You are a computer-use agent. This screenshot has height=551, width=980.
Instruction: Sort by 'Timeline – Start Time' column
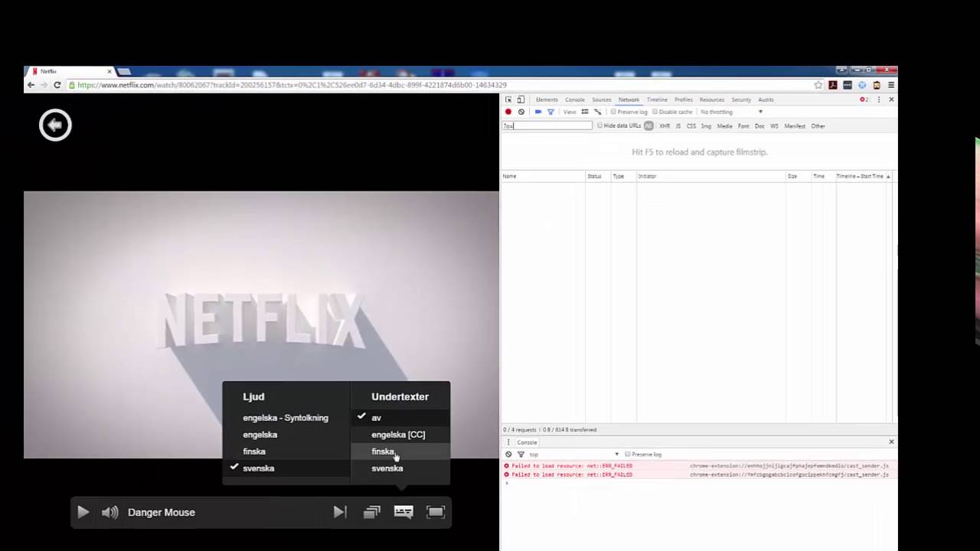(863, 176)
